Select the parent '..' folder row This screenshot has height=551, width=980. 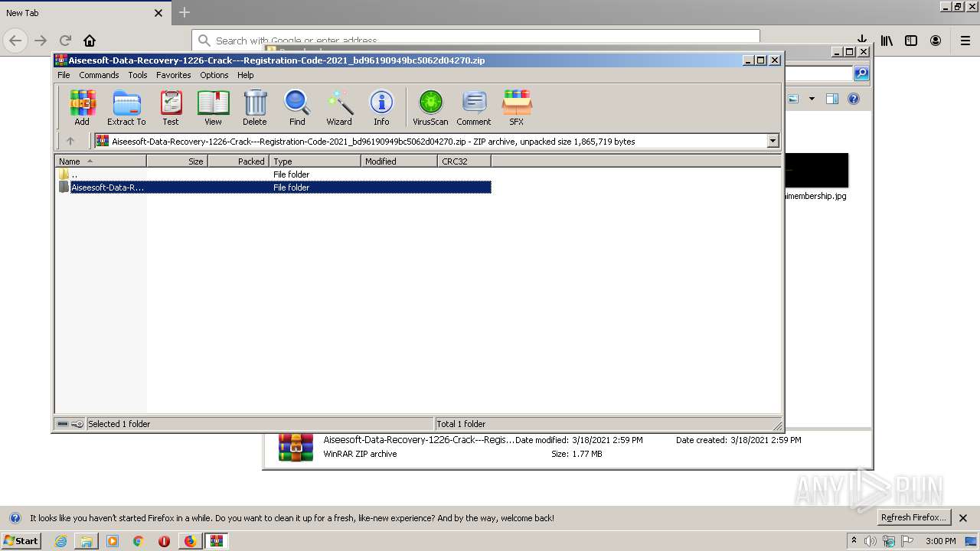274,174
